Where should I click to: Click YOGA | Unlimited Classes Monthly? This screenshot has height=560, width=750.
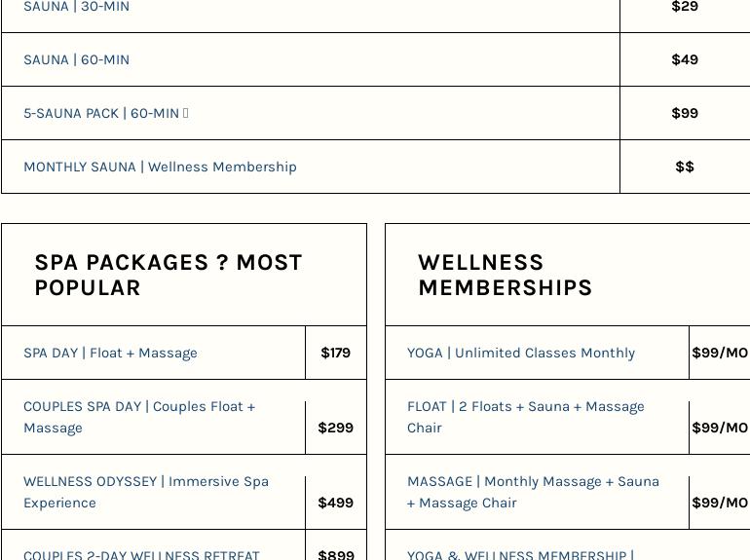(520, 353)
